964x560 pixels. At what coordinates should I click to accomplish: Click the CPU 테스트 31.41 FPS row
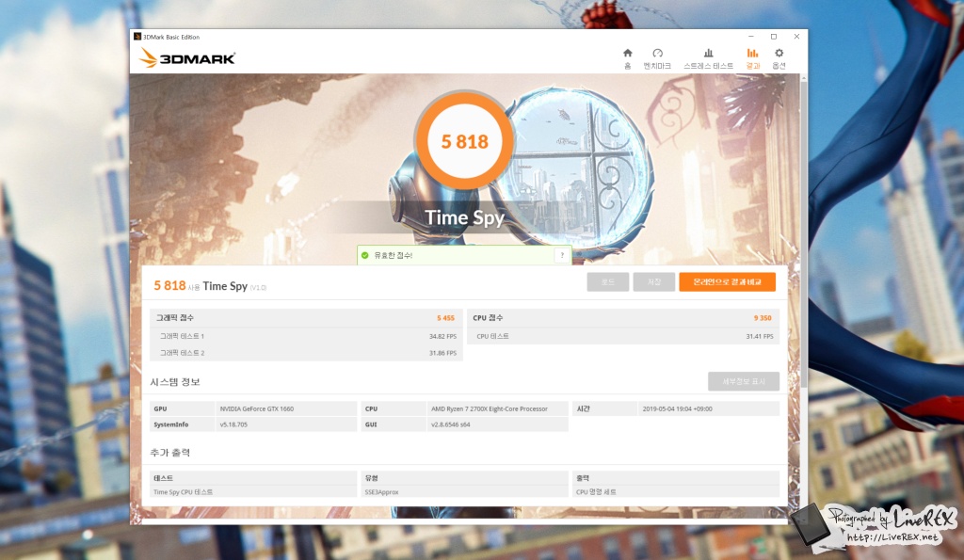point(623,336)
